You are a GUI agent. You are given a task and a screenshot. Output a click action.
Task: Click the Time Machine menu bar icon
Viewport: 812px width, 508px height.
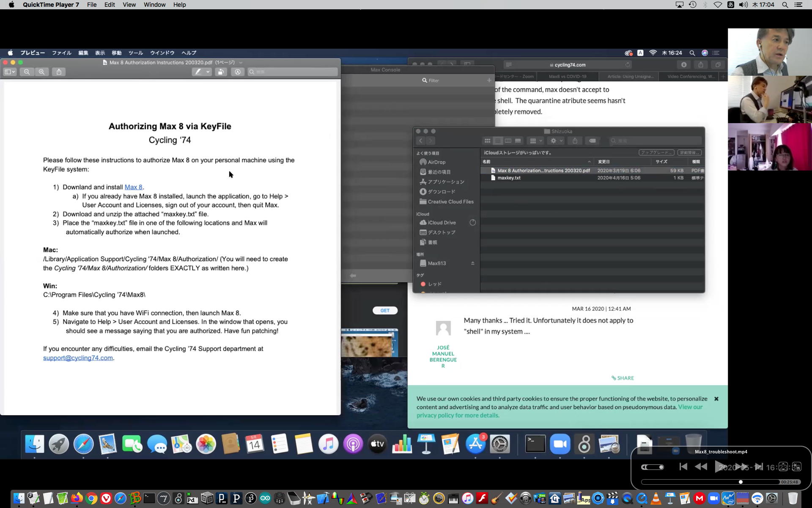coord(692,5)
